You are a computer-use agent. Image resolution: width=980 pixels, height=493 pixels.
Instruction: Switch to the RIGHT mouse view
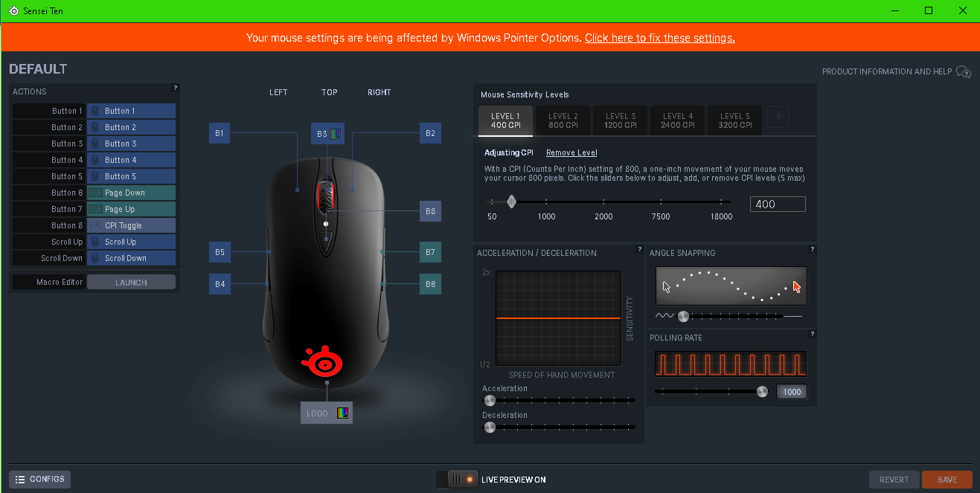[x=379, y=92]
